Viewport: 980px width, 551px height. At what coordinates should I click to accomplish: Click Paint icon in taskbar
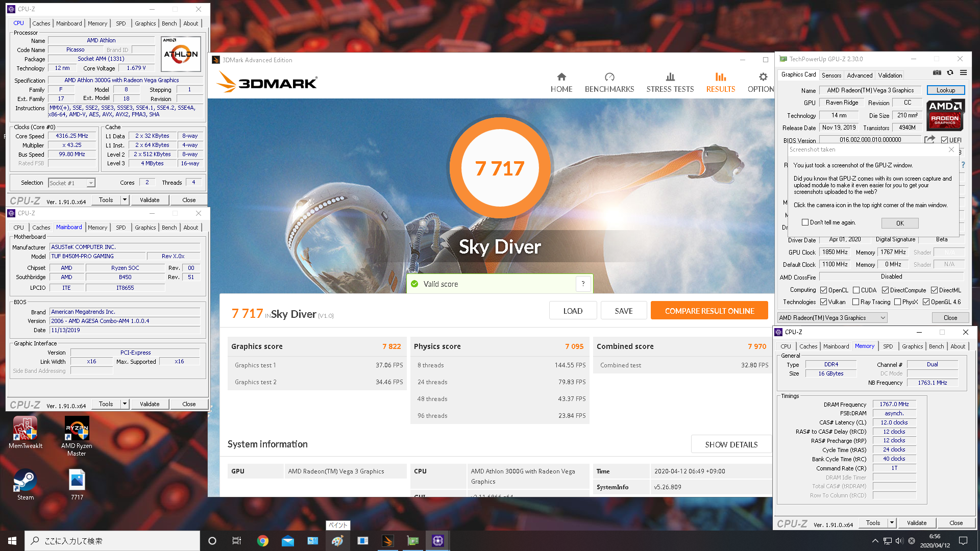click(337, 541)
